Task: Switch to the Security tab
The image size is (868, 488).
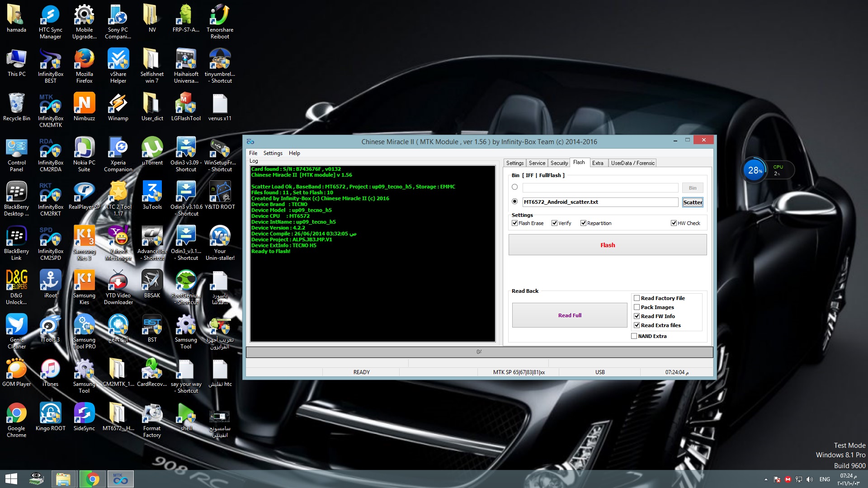Action: pos(559,163)
